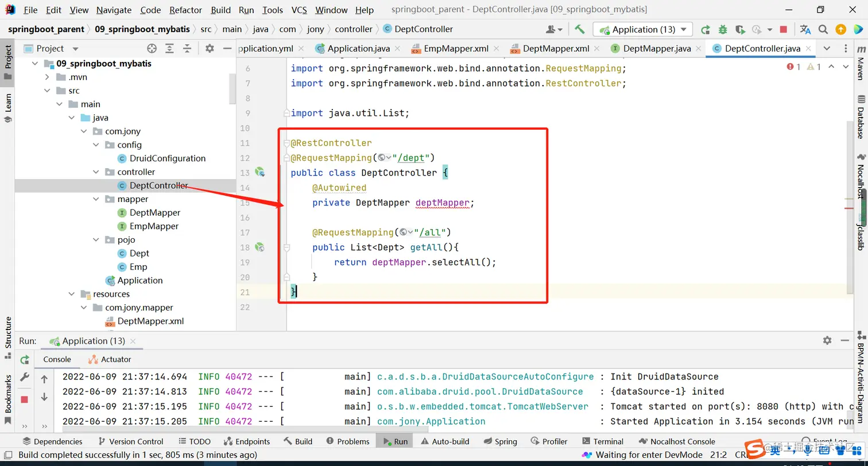This screenshot has width=868, height=466.
Task: Expand all nodes in Project panel
Action: point(169,49)
